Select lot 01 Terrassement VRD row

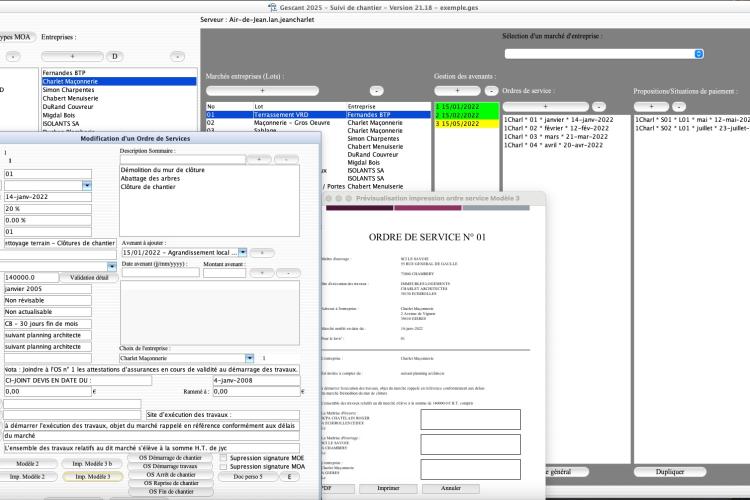(319, 115)
